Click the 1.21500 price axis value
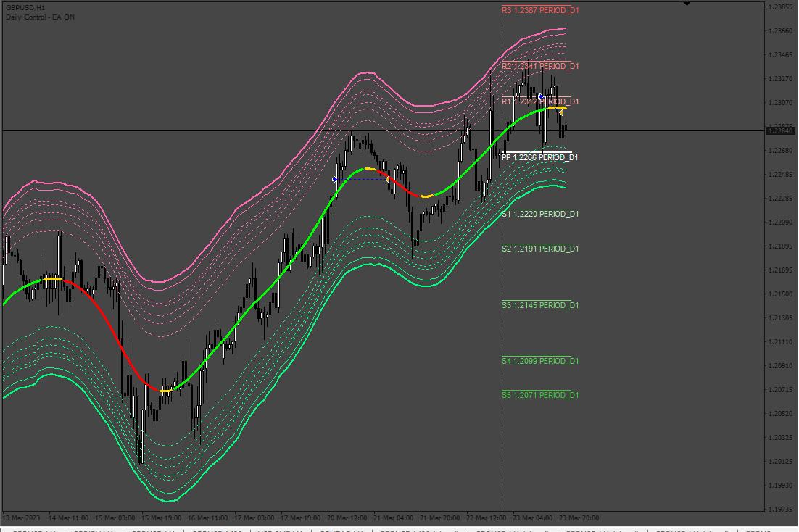 click(x=781, y=294)
